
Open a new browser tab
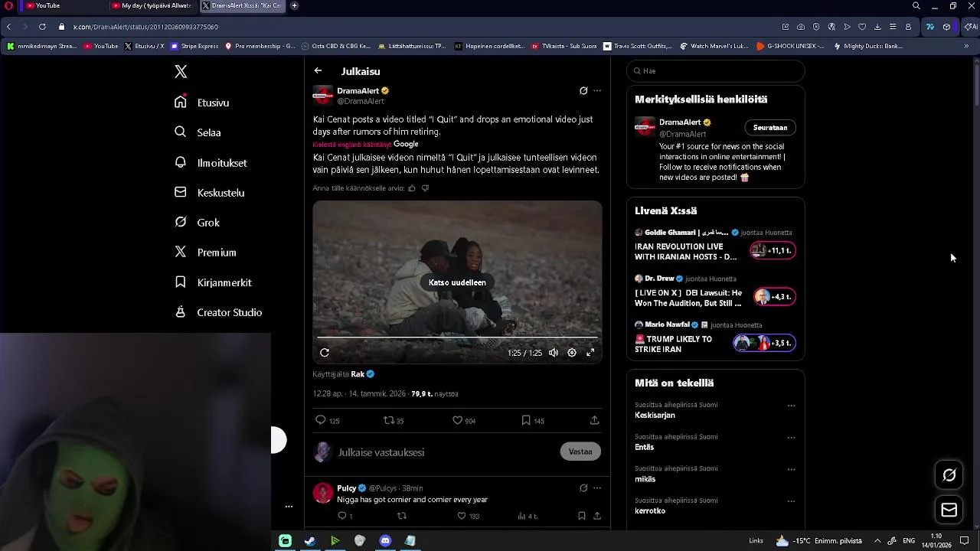coord(294,5)
